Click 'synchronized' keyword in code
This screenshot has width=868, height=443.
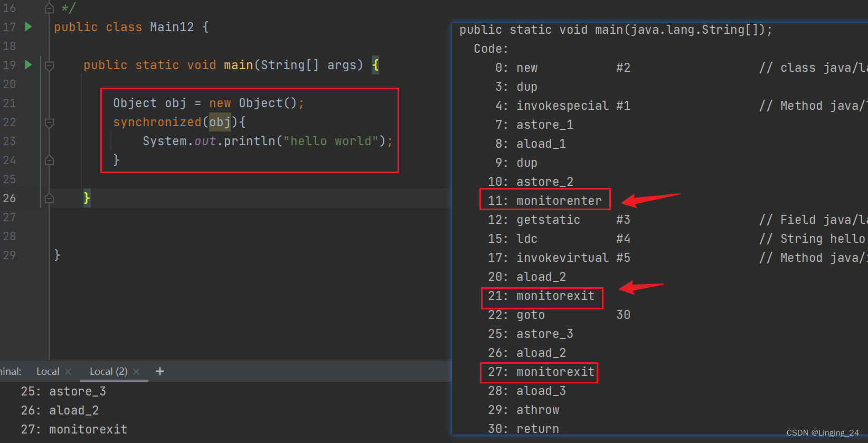(x=157, y=122)
